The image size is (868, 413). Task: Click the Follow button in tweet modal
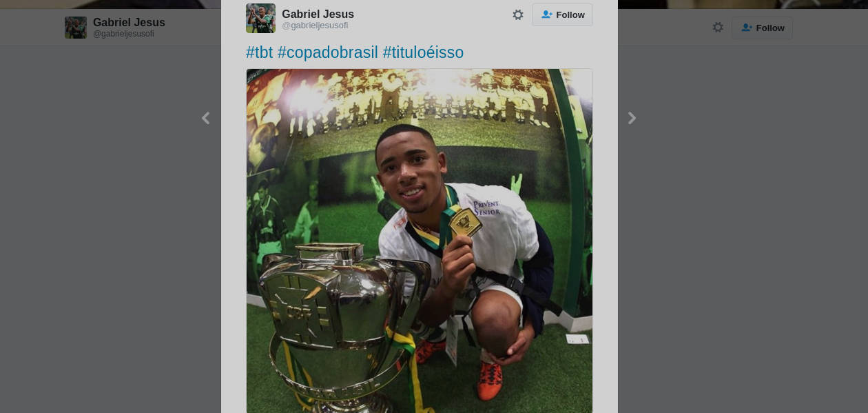pyautogui.click(x=562, y=14)
